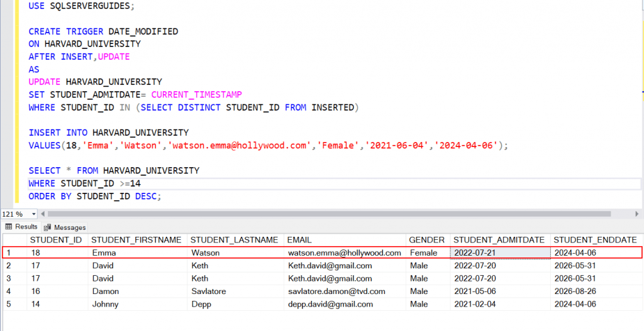This screenshot has width=644, height=331.
Task: Click the editor scrollbar's left arrow
Action: click(43, 214)
